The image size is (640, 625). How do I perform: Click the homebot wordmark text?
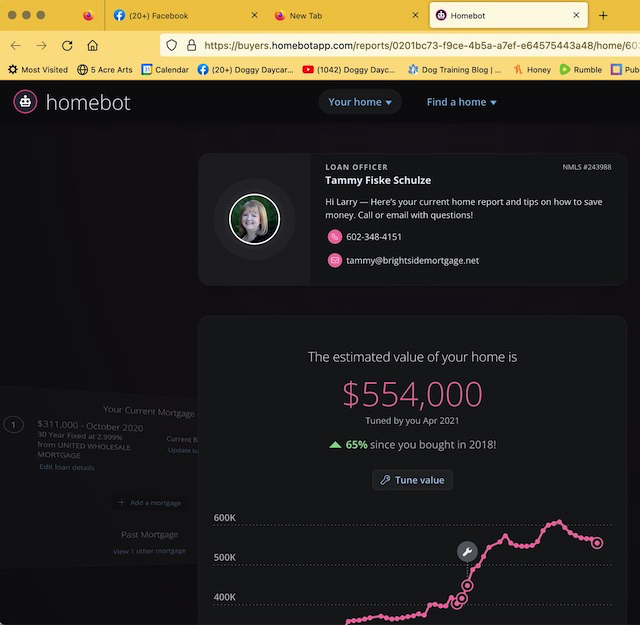(x=88, y=102)
